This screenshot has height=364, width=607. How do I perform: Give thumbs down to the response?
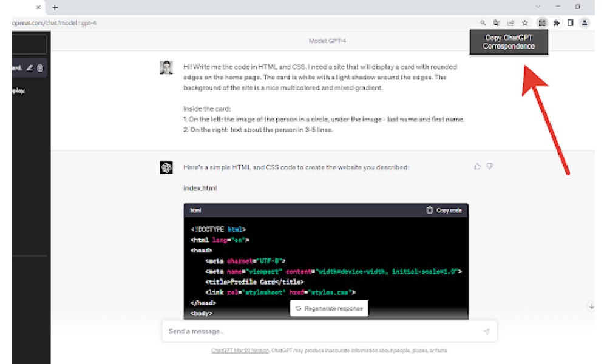click(x=490, y=166)
